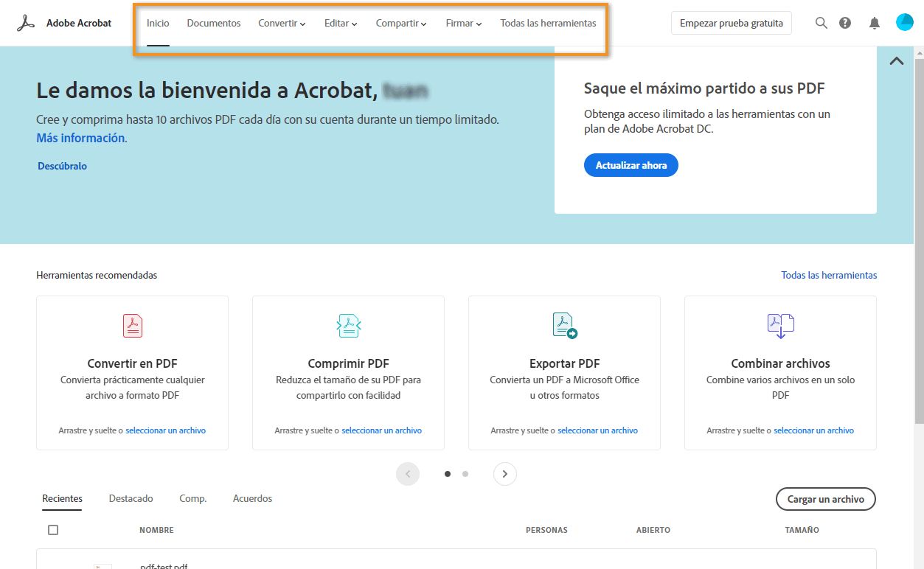Click the Combinar archivos card title
924x569 pixels.
coord(780,363)
